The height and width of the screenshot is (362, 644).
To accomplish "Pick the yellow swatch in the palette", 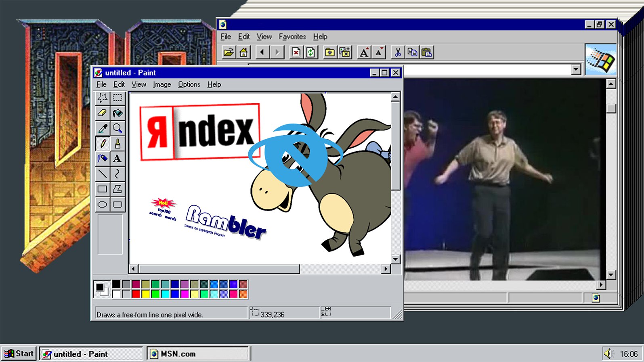I will (x=146, y=294).
